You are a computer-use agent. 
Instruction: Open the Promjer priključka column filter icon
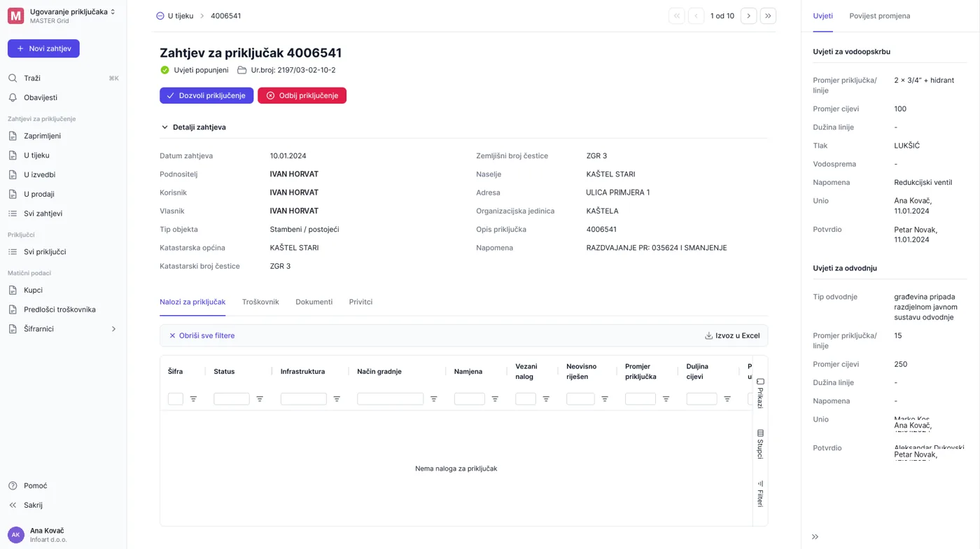(x=666, y=398)
